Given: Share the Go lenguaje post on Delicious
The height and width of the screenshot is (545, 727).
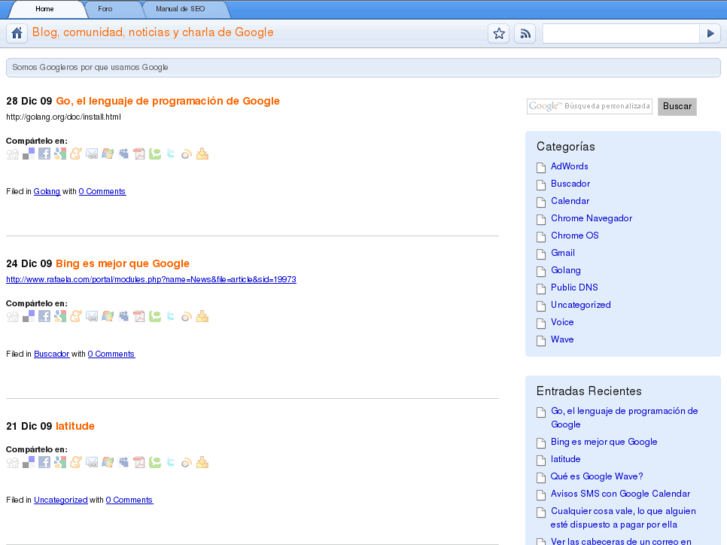Looking at the screenshot, I should [x=29, y=154].
